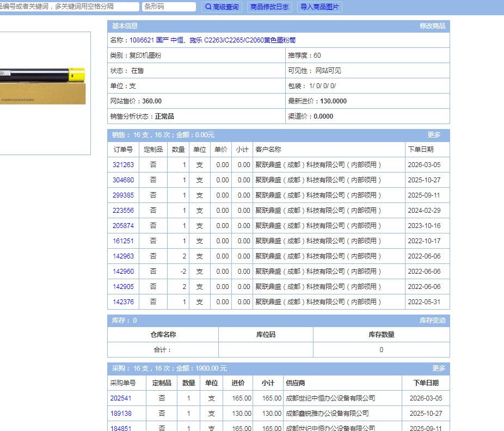Open sales order 161251
Image resolution: width=504 pixels, height=431 pixels.
123,241
